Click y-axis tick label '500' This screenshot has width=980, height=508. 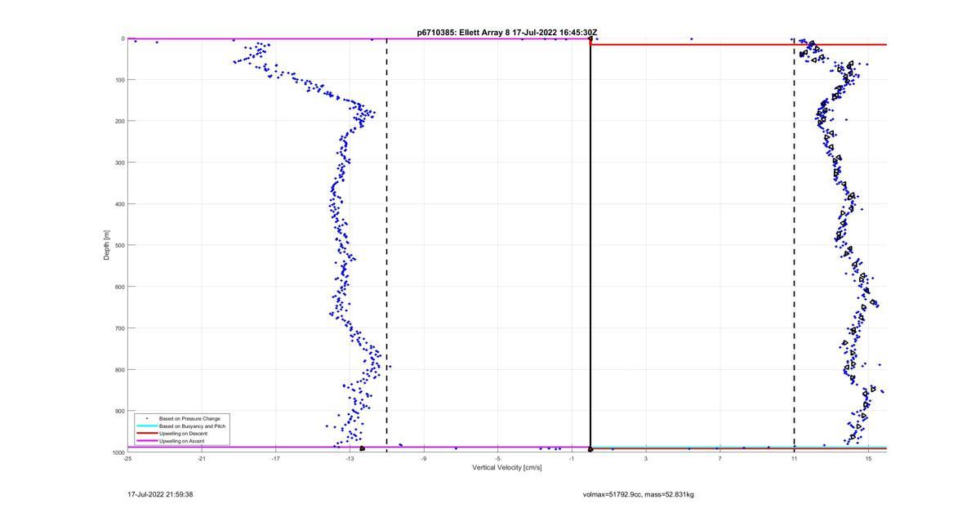[x=119, y=245]
